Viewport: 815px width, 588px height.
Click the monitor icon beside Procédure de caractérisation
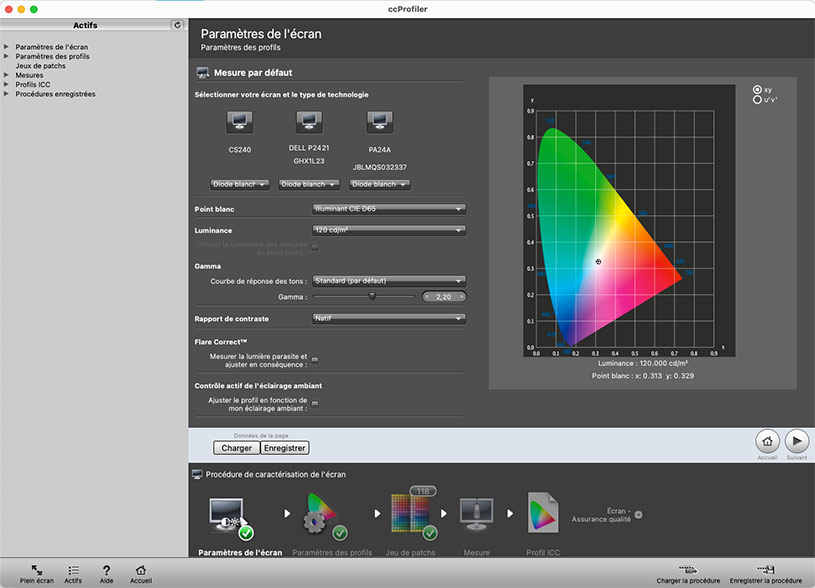click(x=197, y=474)
